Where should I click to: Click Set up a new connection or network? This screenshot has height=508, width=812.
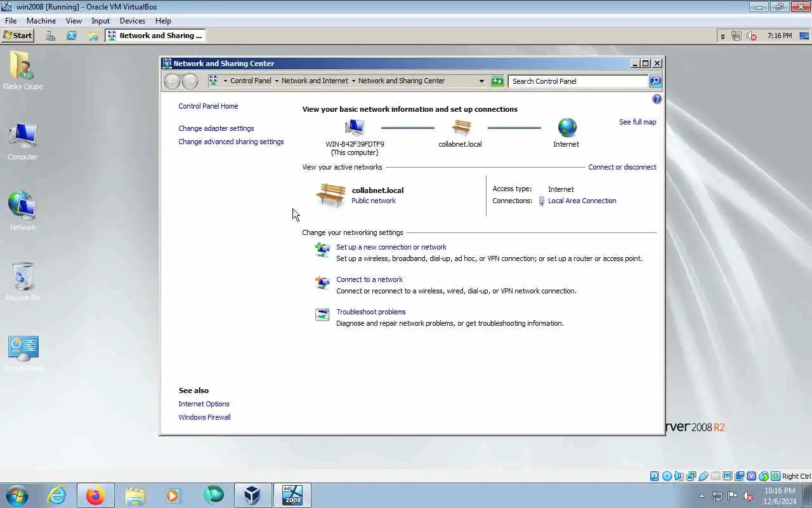[391, 247]
